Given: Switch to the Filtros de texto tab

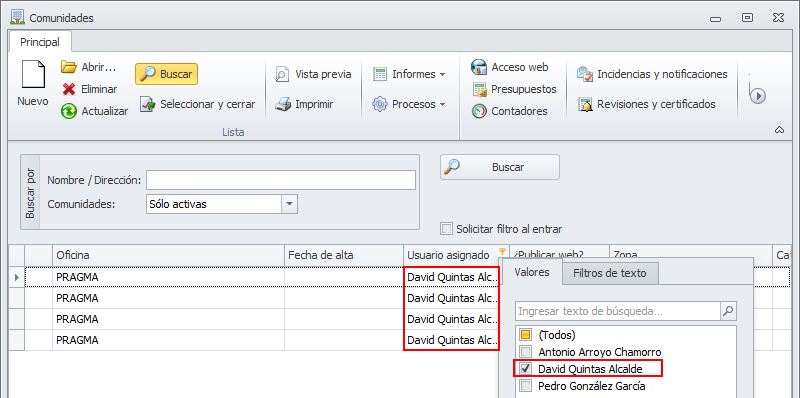Looking at the screenshot, I should [610, 273].
